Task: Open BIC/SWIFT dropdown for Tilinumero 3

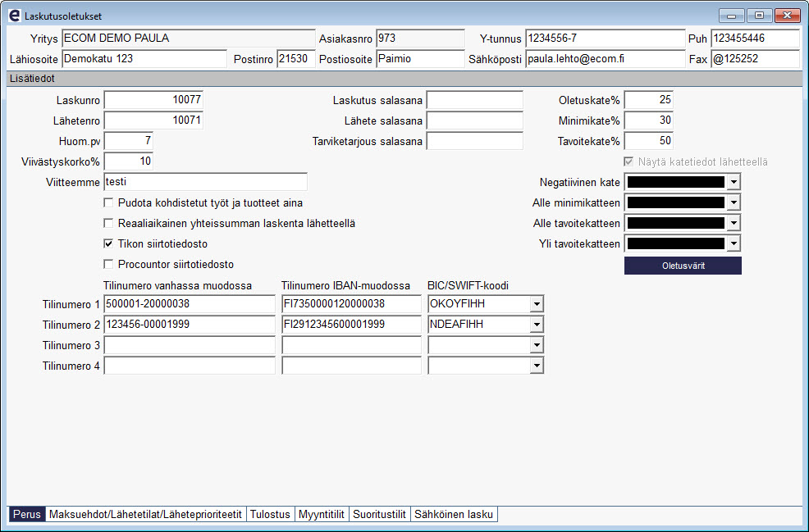Action: (x=537, y=345)
